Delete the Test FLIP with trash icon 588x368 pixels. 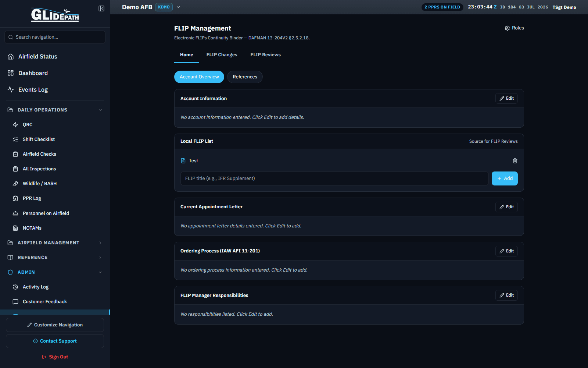tap(515, 161)
